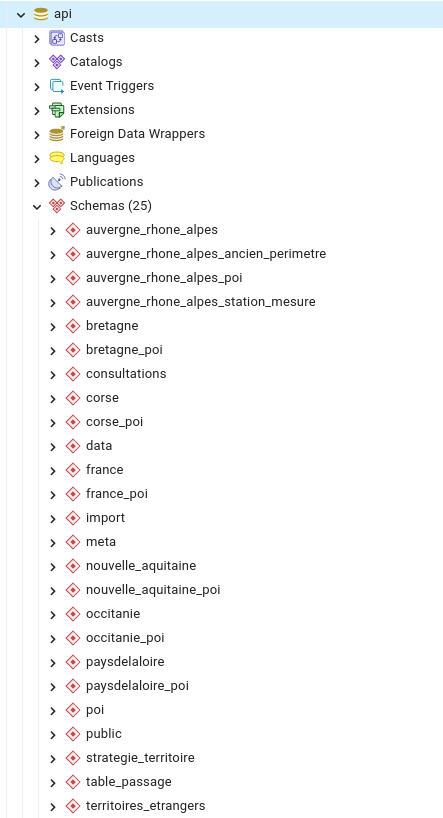Click the Casts node icon
Screen dimensions: 443x818
point(57,38)
